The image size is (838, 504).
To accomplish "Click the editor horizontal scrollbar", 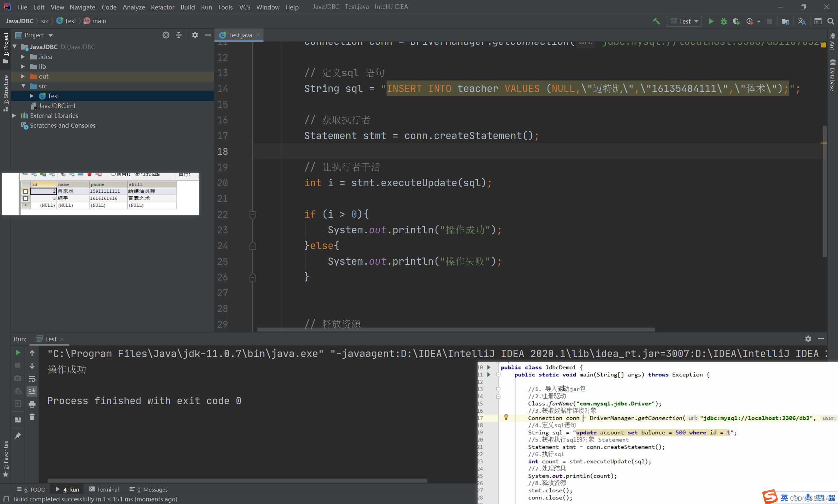I will pos(456,330).
